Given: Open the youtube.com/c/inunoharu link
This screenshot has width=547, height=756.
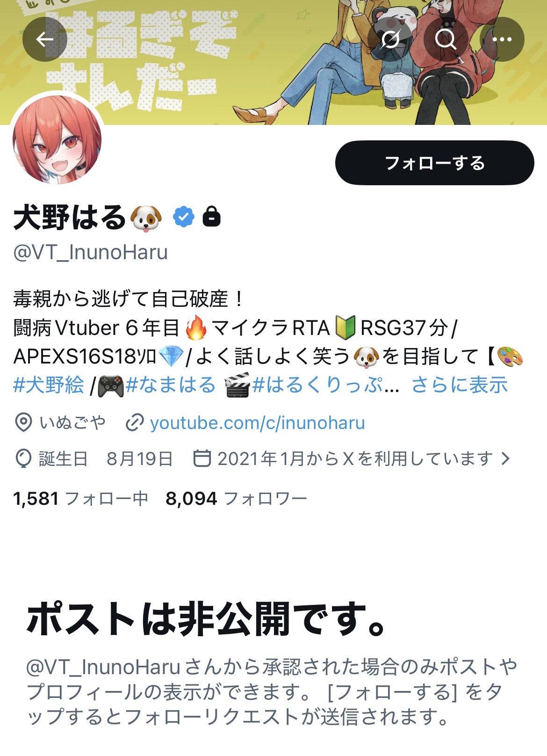Looking at the screenshot, I should pos(257,423).
